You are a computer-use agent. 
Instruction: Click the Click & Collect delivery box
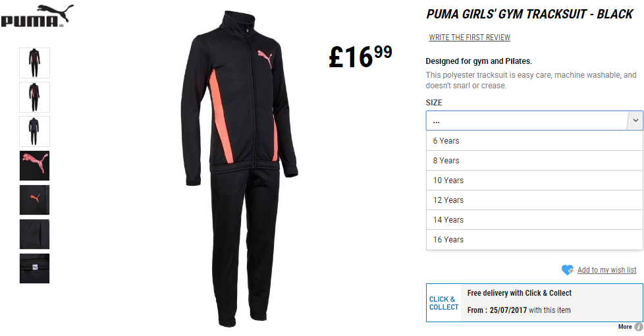coord(534,302)
